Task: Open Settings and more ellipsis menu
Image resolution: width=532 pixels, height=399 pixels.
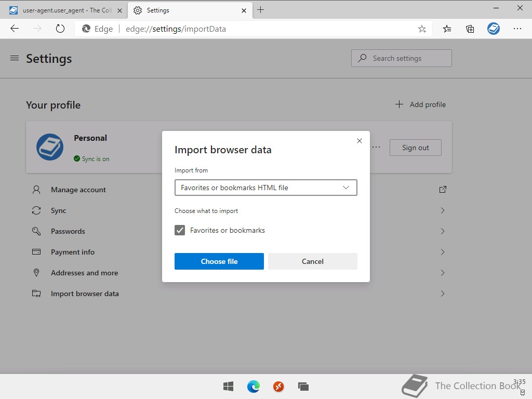Action: tap(517, 29)
